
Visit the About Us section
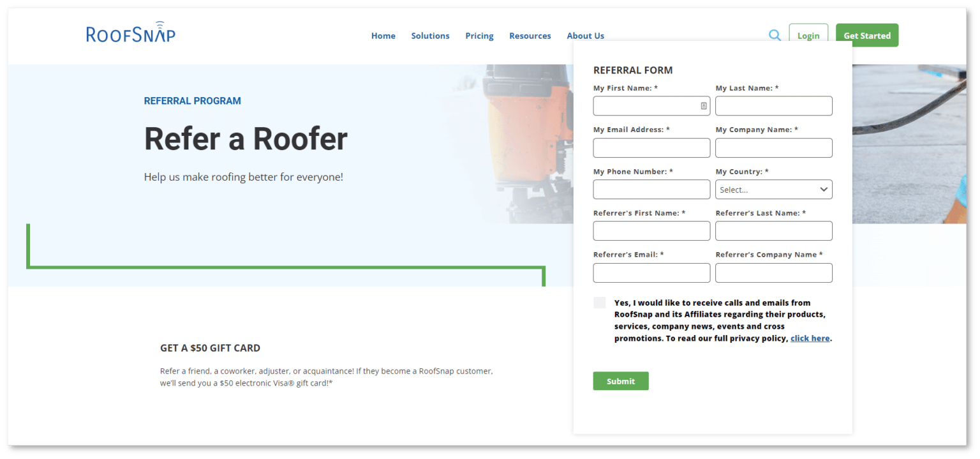(585, 36)
